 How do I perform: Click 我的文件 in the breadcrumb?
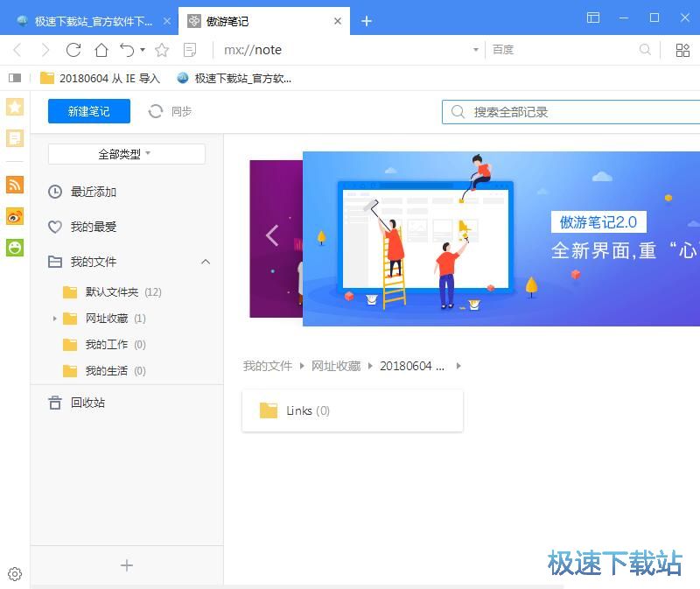[268, 366]
